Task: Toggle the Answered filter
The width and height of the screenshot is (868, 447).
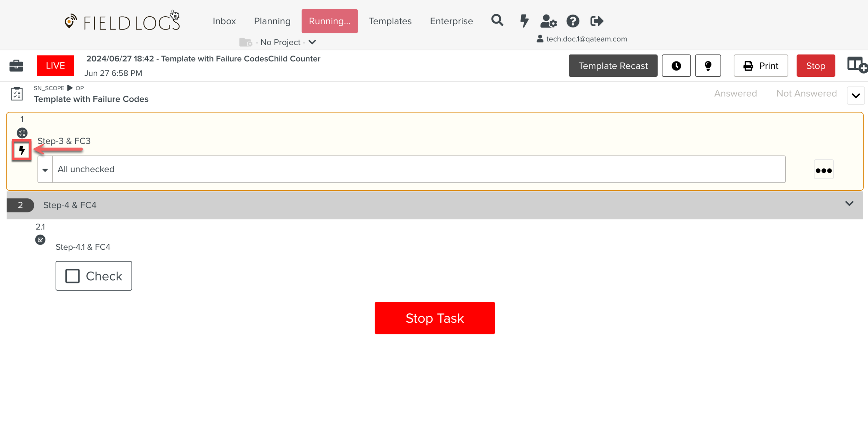Action: click(x=735, y=93)
